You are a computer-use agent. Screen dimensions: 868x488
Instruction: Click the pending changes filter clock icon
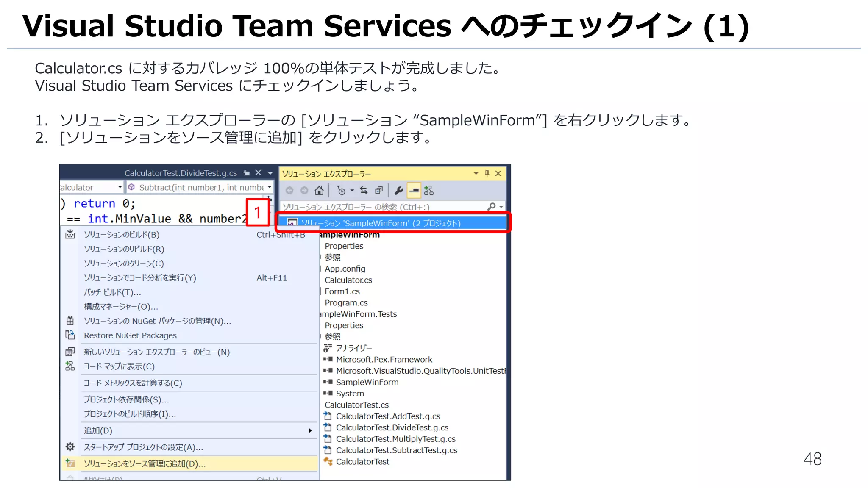pos(341,191)
